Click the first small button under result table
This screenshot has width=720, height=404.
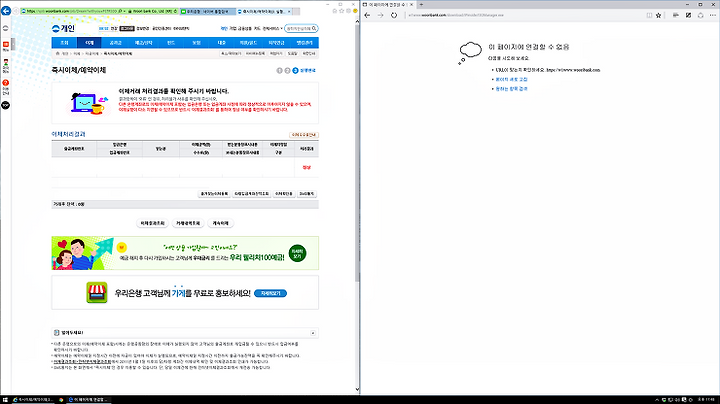[214, 194]
